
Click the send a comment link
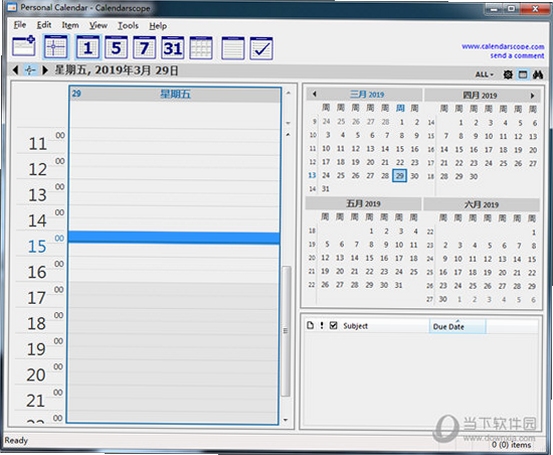(517, 55)
